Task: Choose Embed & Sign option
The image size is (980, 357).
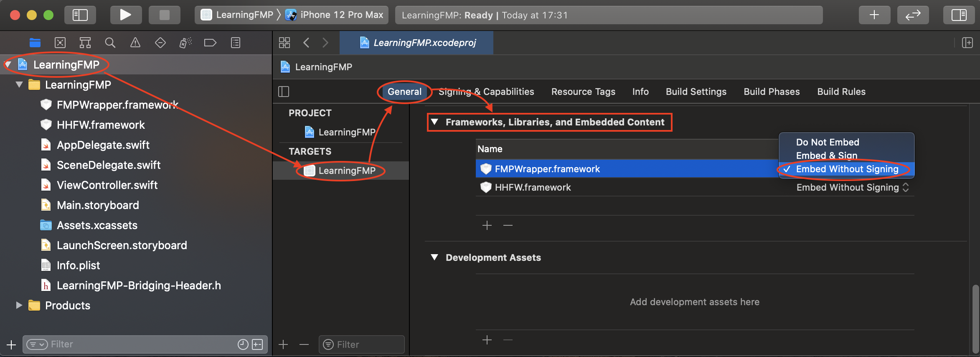Action: [847, 156]
